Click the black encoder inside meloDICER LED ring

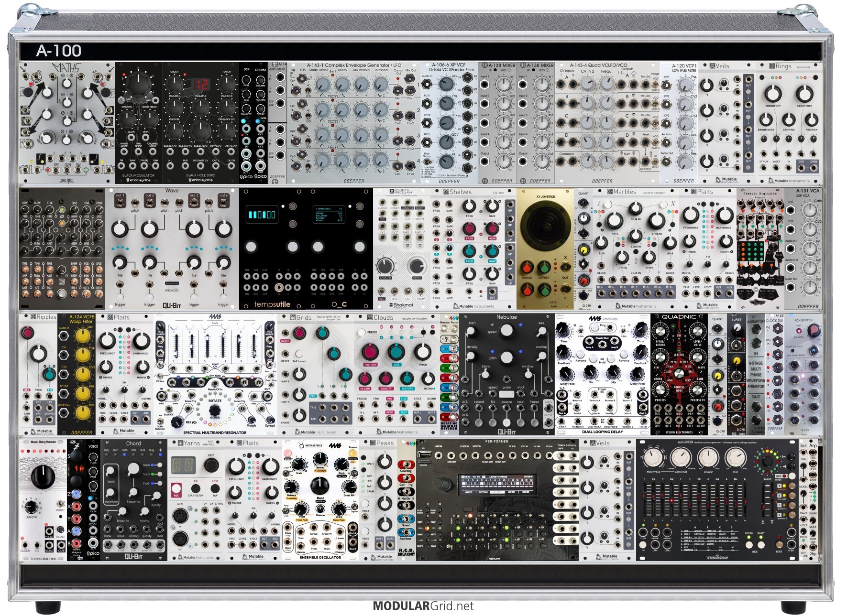tap(767, 461)
